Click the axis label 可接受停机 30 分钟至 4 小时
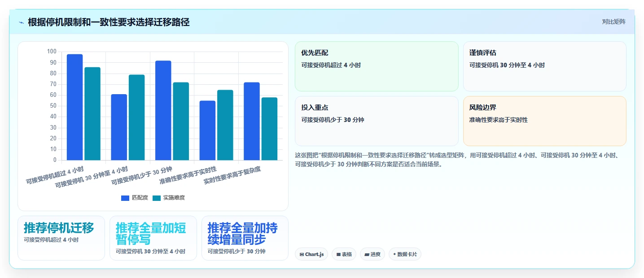The image size is (644, 278). [92, 177]
